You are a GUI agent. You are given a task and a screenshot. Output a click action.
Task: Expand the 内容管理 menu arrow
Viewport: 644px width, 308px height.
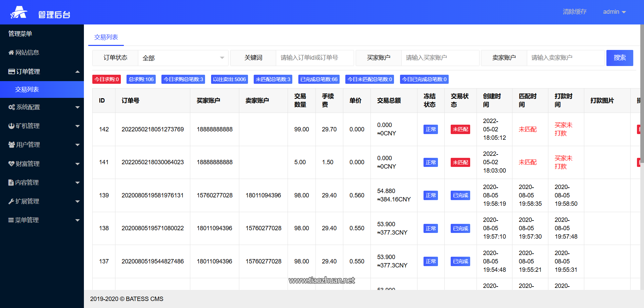click(78, 183)
